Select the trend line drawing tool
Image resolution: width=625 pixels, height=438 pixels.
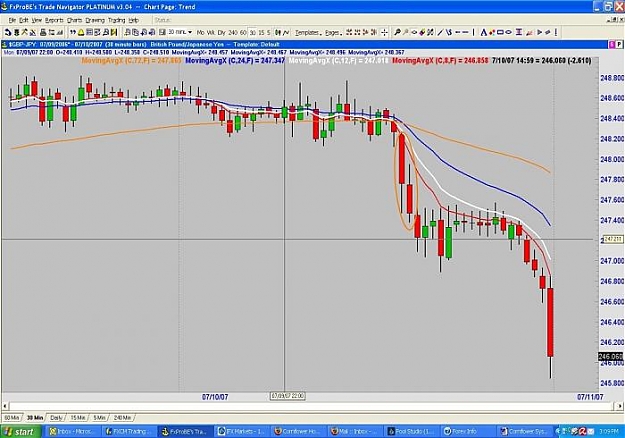[x=440, y=32]
